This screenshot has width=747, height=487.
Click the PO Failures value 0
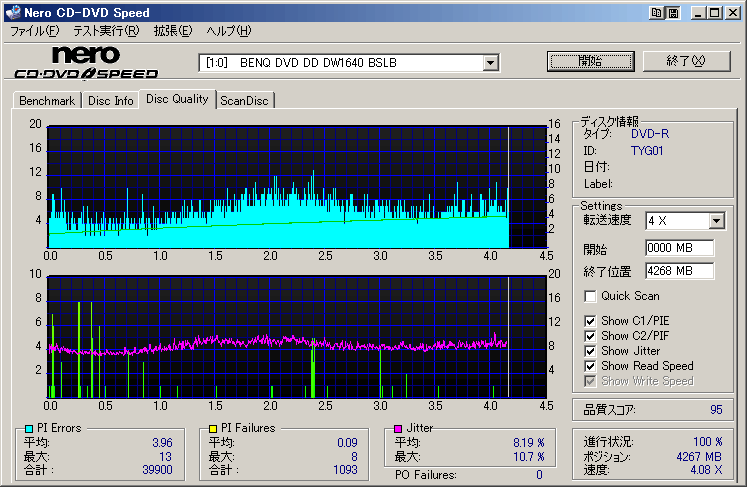coord(539,475)
